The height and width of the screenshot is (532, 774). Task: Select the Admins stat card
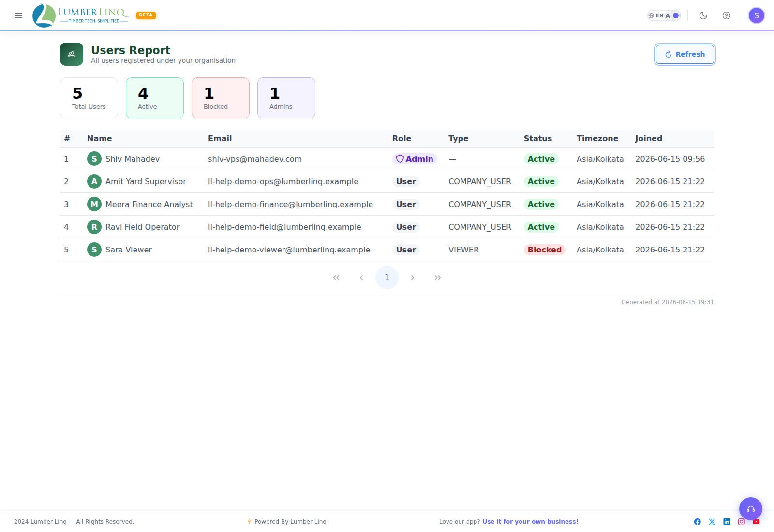click(x=286, y=98)
